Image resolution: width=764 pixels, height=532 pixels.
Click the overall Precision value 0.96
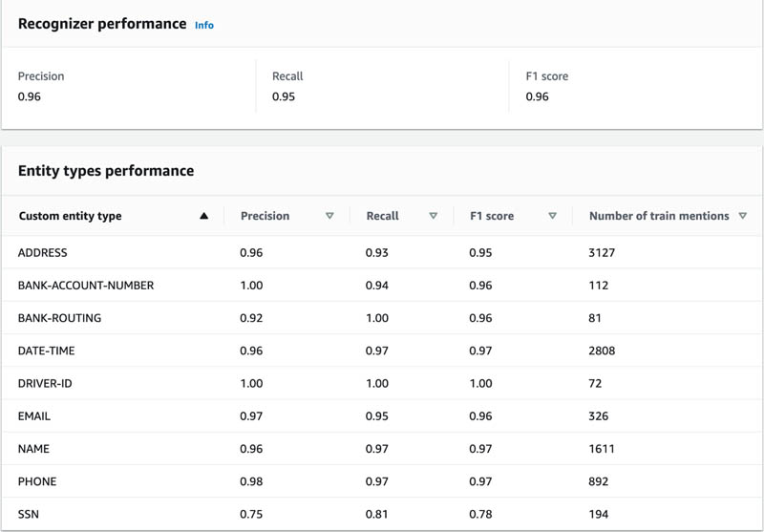pos(30,96)
